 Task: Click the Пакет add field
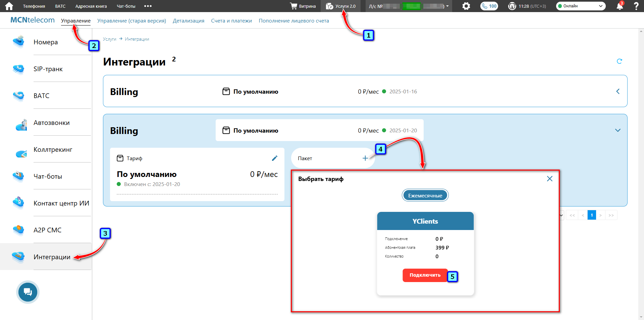tap(333, 158)
